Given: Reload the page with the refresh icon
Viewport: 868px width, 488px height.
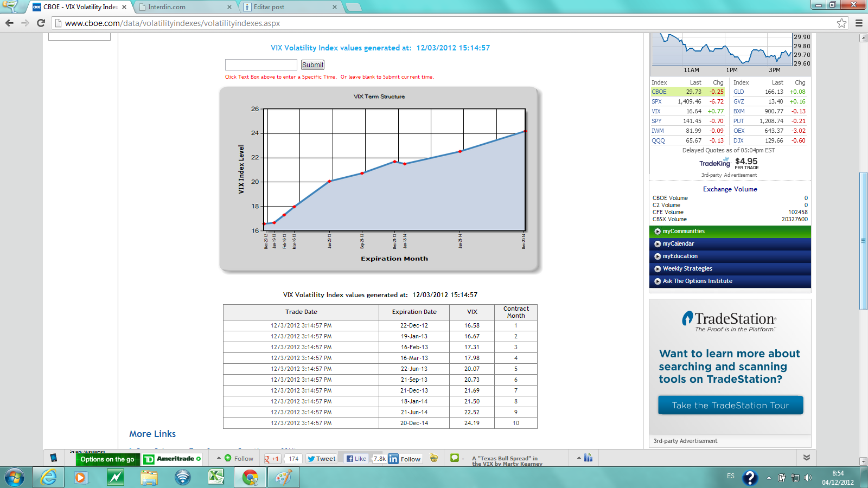Looking at the screenshot, I should tap(41, 23).
